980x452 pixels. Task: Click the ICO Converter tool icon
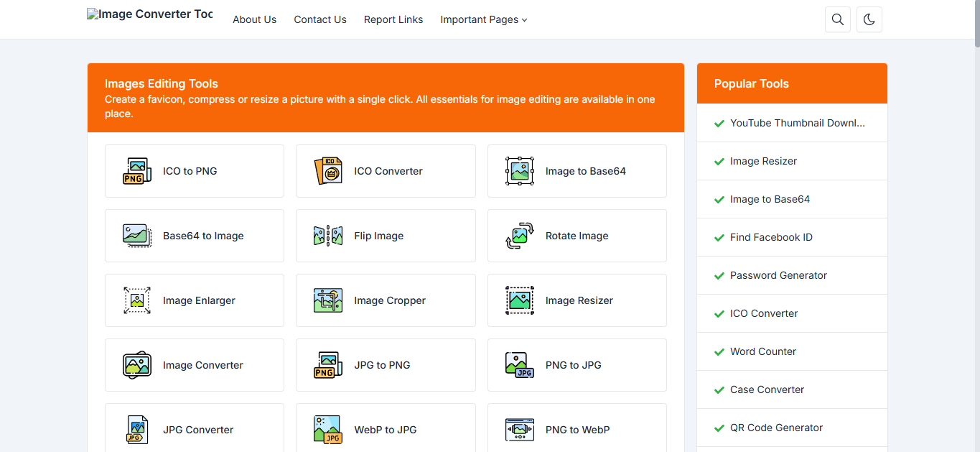coord(328,171)
